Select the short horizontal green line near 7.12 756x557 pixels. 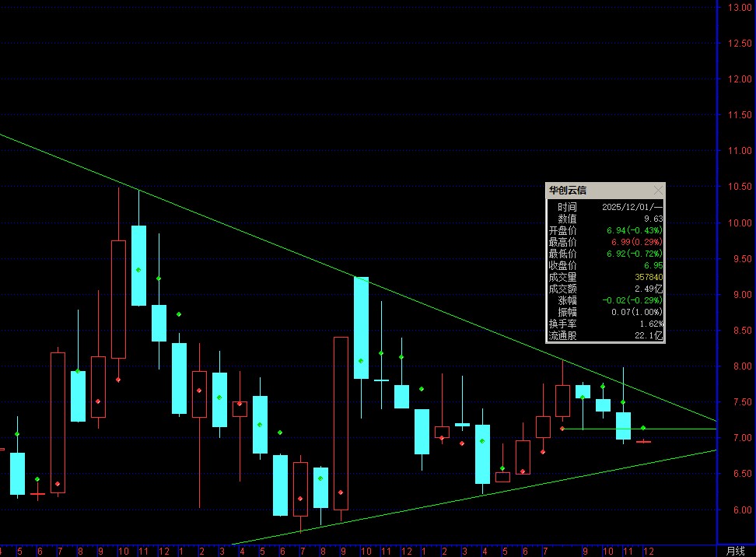639,429
